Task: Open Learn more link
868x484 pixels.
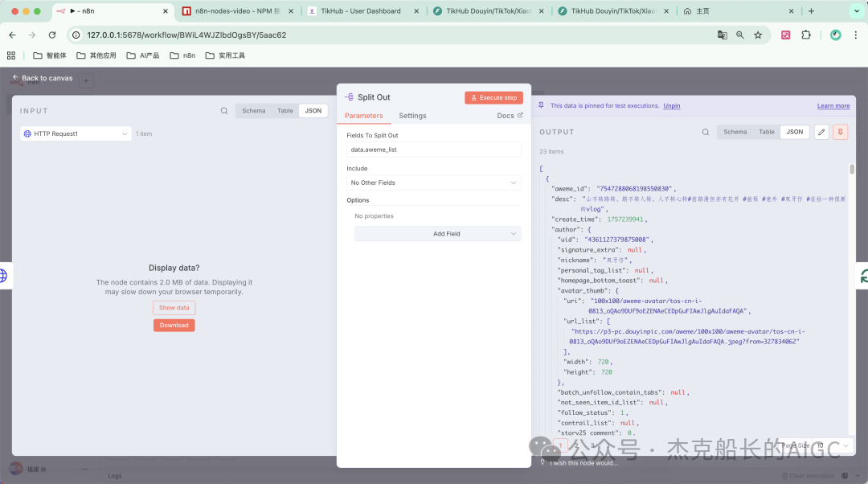Action: (x=833, y=106)
